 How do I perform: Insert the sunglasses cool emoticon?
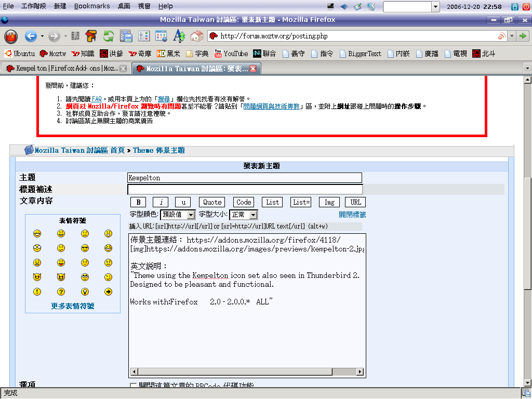pyautogui.click(x=85, y=248)
